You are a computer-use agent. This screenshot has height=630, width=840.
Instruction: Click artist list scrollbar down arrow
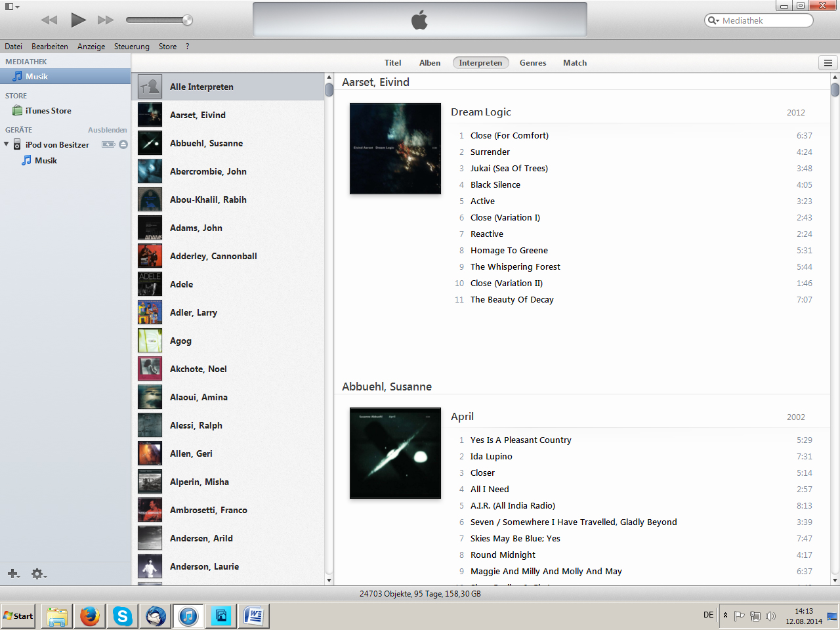329,580
